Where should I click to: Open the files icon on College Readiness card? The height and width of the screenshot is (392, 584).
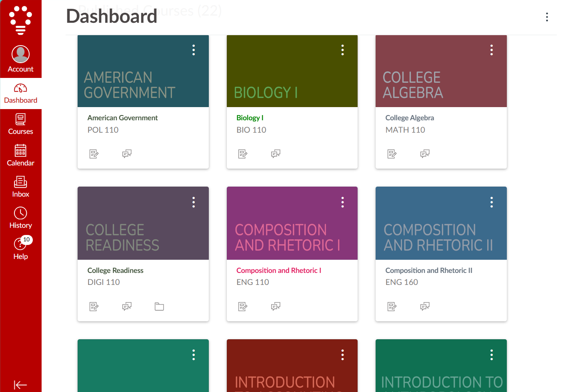(x=159, y=306)
